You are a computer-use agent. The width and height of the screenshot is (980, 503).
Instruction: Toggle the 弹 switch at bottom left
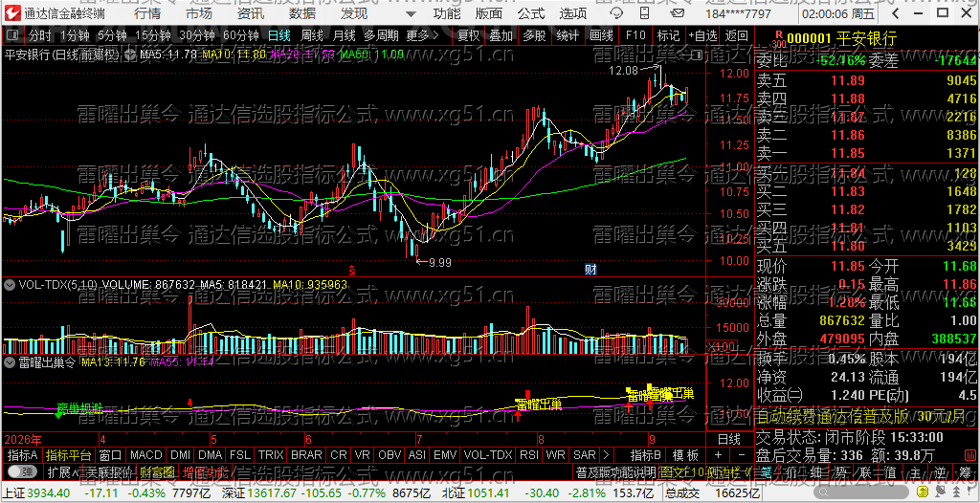point(21,471)
